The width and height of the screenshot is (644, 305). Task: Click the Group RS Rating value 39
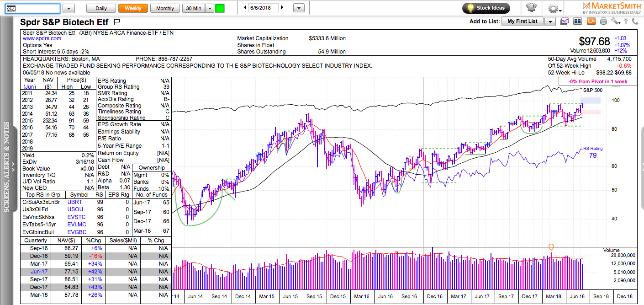[x=166, y=87]
